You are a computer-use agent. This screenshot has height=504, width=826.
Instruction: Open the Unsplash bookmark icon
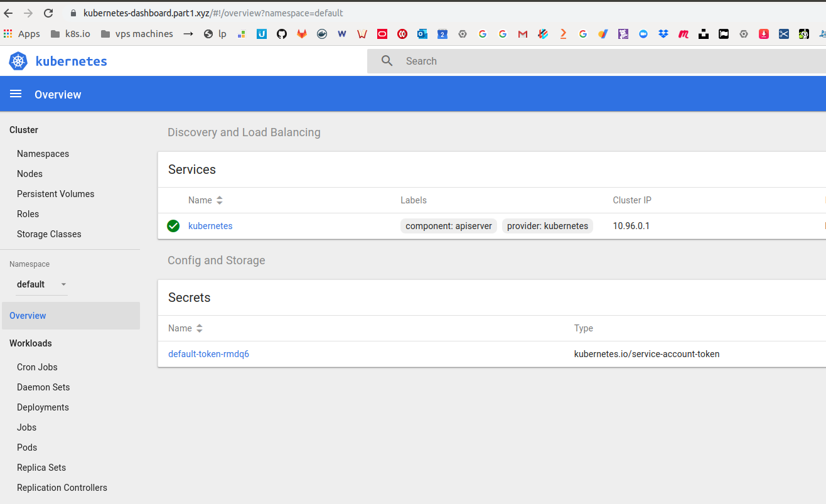pyautogui.click(x=704, y=34)
